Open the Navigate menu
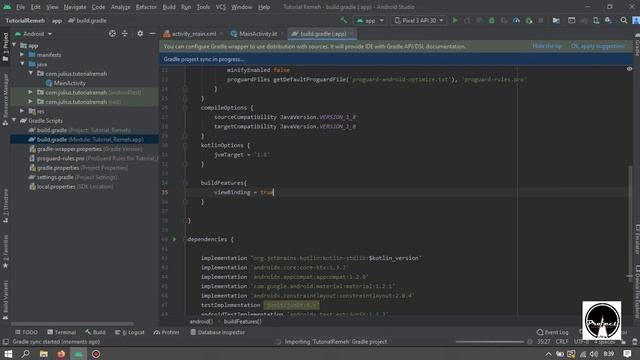 pos(75,7)
